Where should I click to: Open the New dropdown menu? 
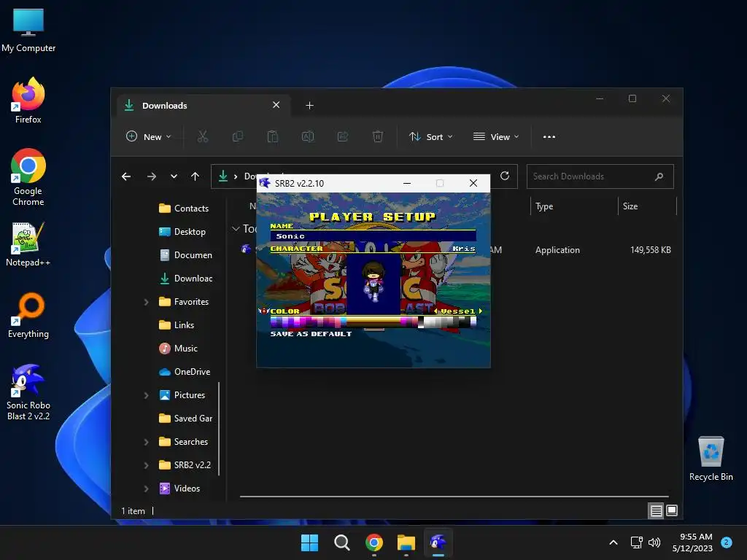pyautogui.click(x=148, y=136)
